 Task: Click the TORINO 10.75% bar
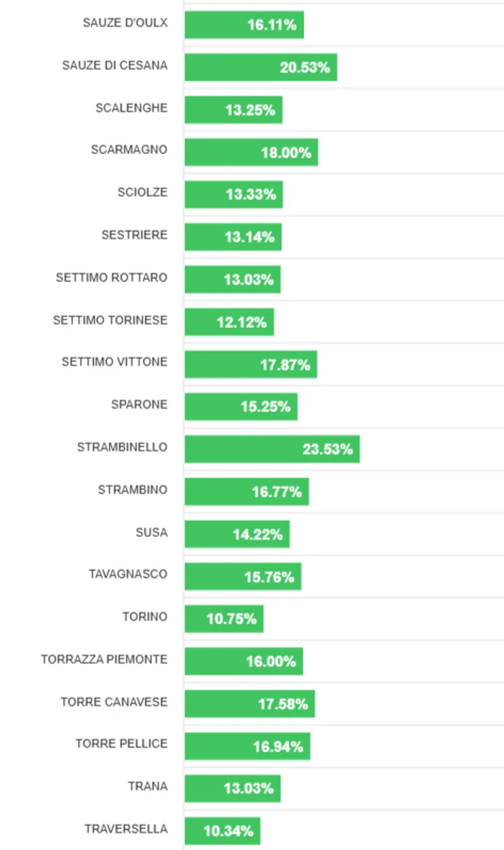[x=224, y=619]
